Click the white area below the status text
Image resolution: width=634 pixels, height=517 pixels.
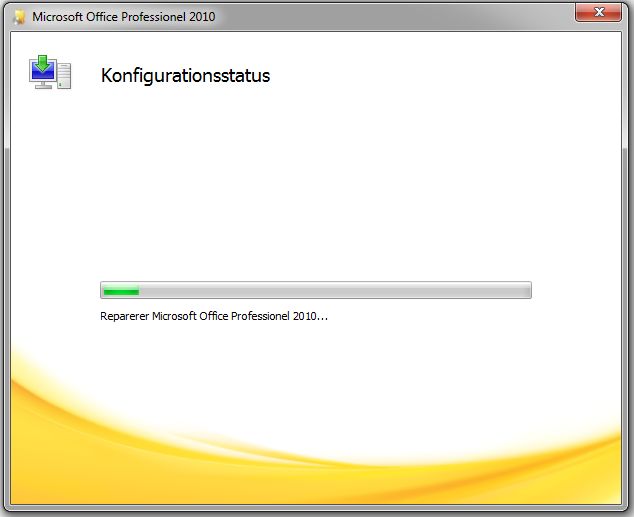[316, 345]
